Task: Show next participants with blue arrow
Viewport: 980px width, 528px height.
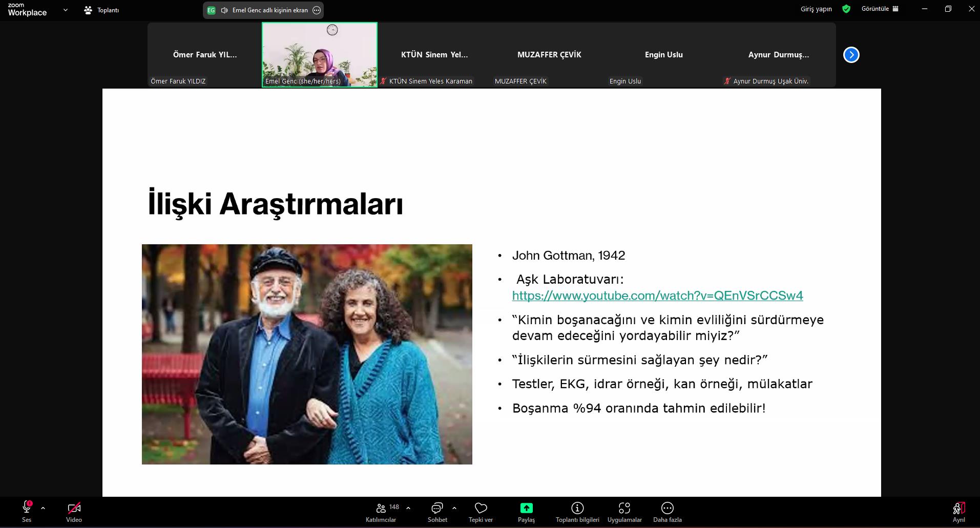Action: (x=851, y=55)
